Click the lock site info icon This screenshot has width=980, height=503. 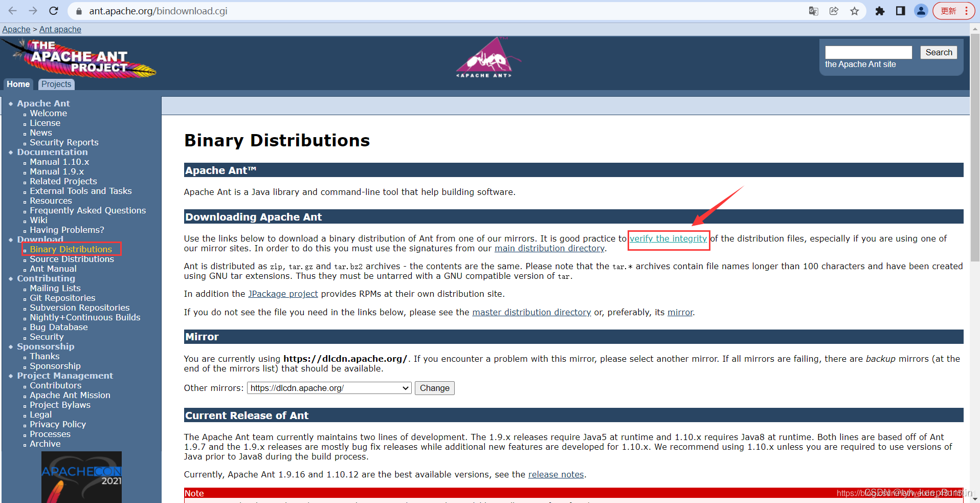[78, 11]
